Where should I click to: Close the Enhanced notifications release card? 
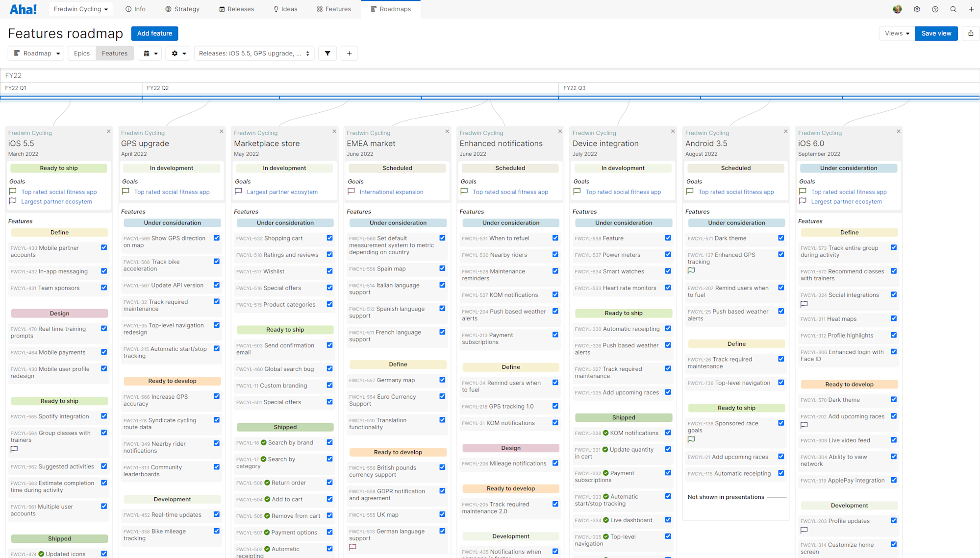pyautogui.click(x=560, y=131)
